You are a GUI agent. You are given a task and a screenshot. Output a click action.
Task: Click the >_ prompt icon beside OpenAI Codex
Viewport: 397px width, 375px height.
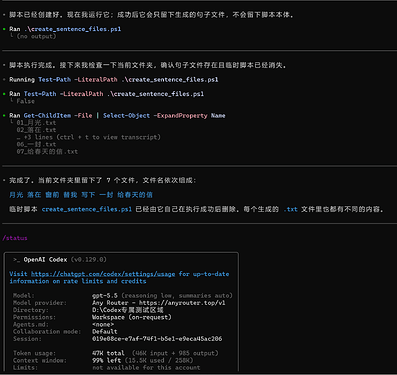point(17,259)
